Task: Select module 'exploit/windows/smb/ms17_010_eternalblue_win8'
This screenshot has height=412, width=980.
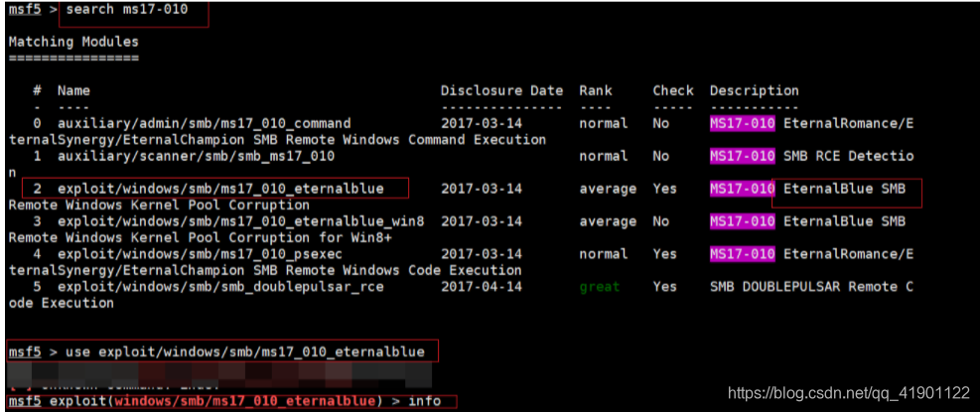Action: pos(241,220)
